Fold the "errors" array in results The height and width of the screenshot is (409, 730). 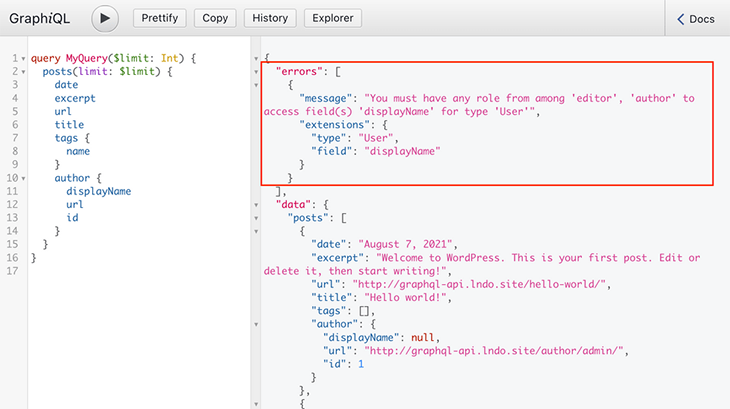tap(256, 72)
